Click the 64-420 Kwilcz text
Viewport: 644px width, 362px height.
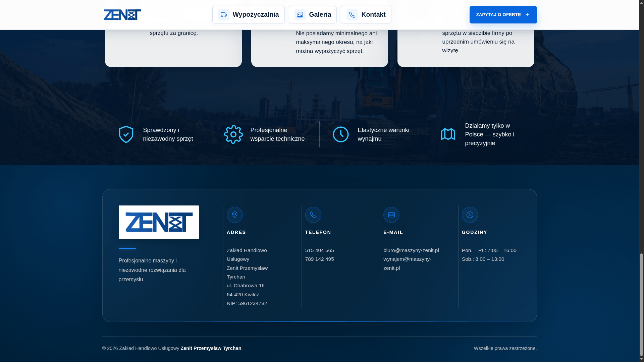[x=243, y=295]
